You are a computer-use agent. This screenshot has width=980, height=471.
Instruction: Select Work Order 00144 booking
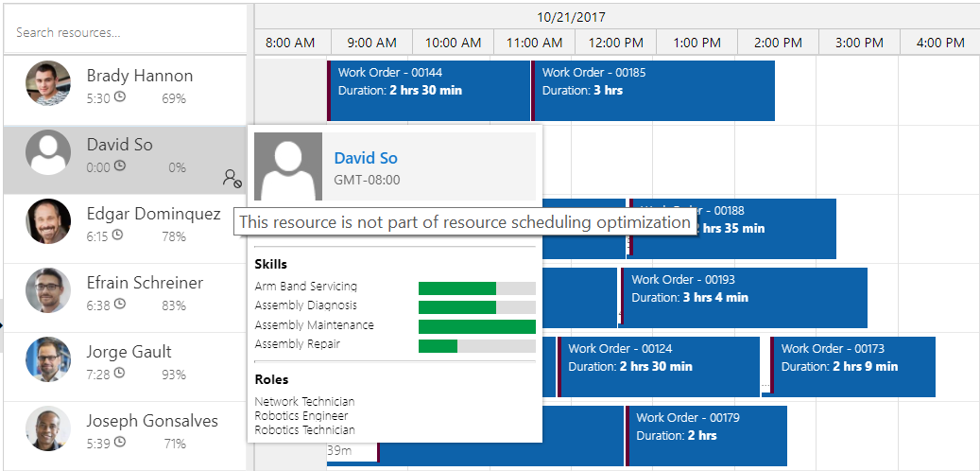(428, 91)
